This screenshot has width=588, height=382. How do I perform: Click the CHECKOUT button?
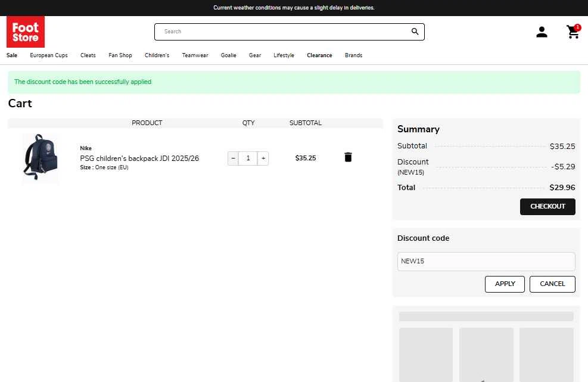tap(547, 207)
